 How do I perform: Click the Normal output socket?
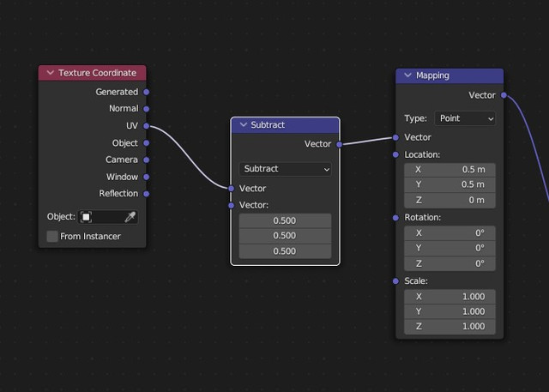[x=147, y=109]
